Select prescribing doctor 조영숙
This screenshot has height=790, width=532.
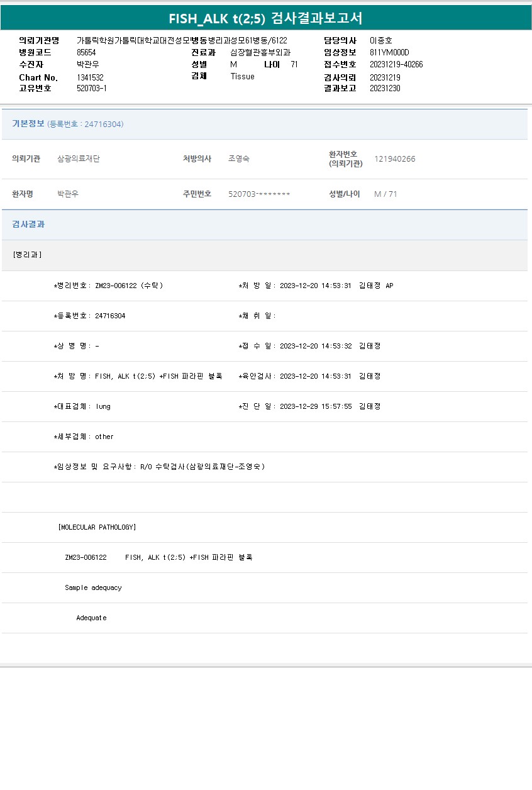click(239, 159)
